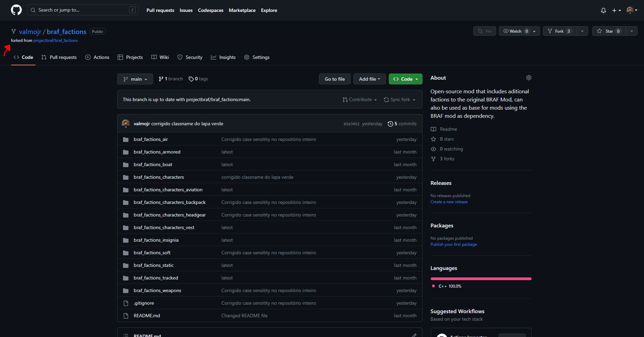Open commit hash b5d3452

pyautogui.click(x=352, y=124)
